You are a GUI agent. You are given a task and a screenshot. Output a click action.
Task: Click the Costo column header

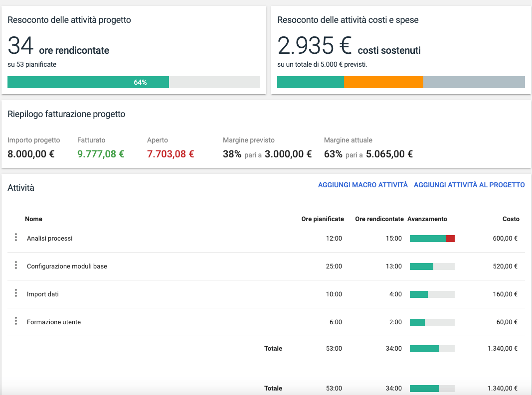tap(511, 219)
